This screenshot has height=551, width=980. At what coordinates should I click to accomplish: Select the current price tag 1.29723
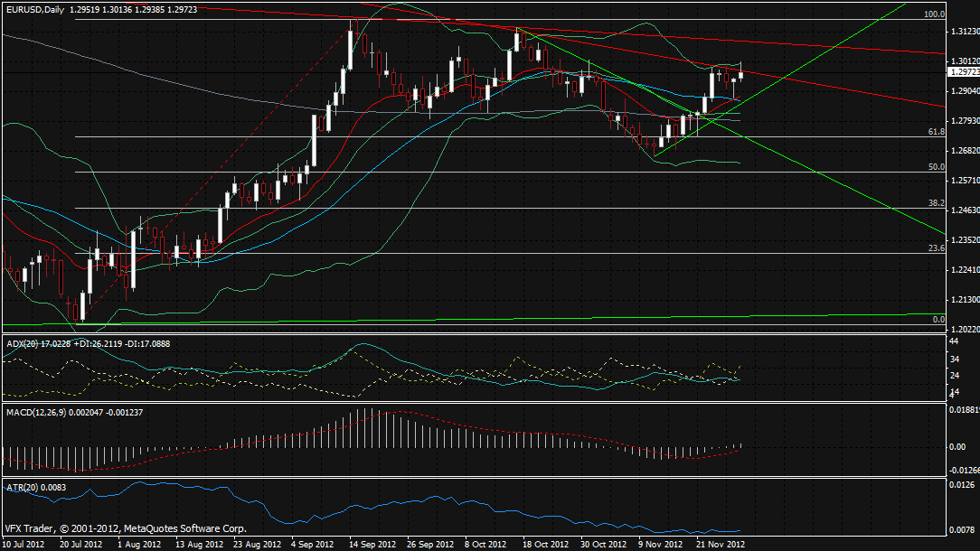tap(963, 71)
